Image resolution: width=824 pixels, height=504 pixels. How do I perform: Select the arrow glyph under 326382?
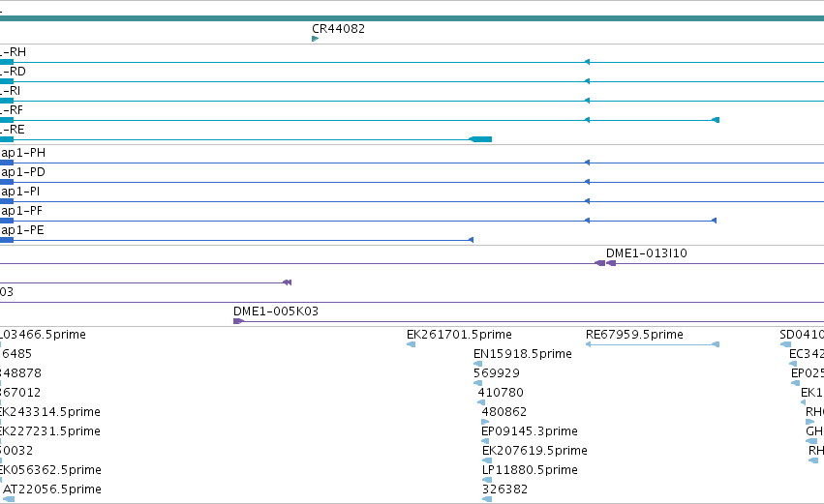coord(487,500)
